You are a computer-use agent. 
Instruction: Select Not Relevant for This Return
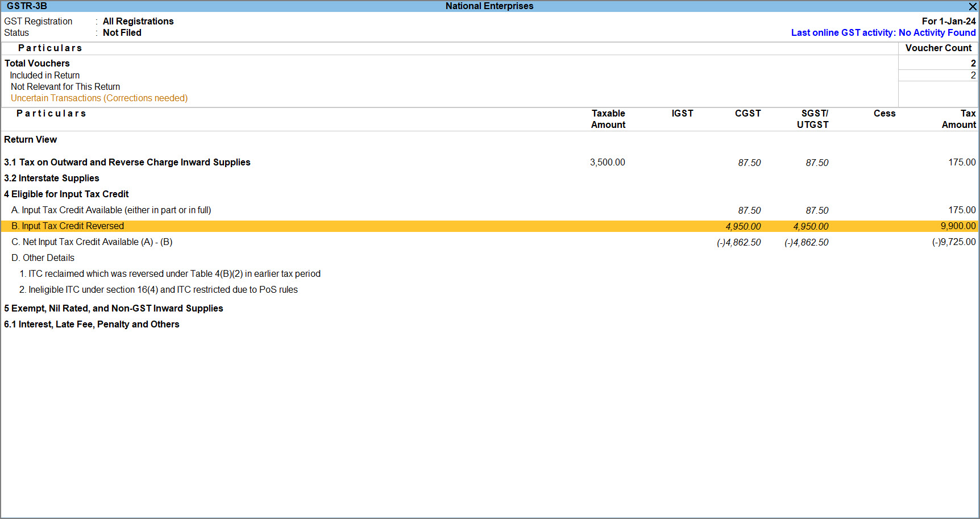pyautogui.click(x=65, y=86)
